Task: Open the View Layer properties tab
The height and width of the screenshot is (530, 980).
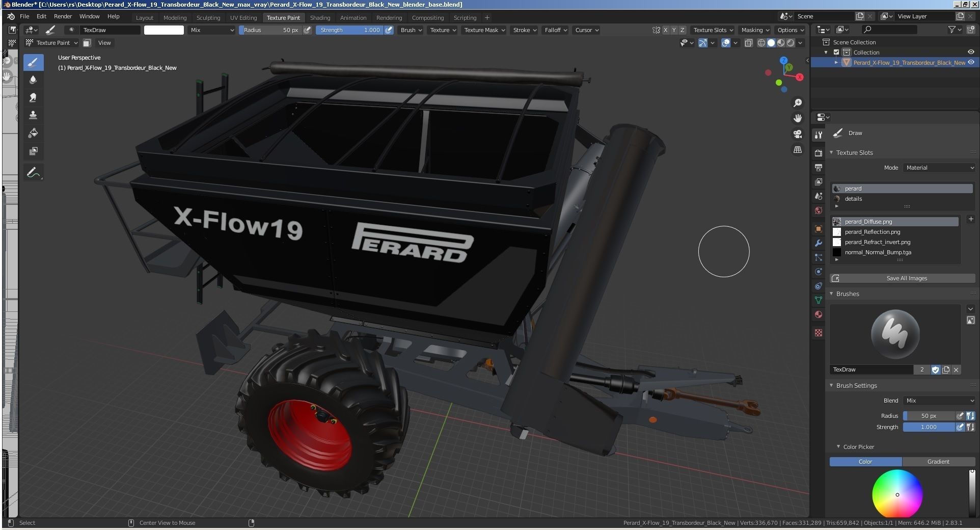Action: pyautogui.click(x=818, y=182)
